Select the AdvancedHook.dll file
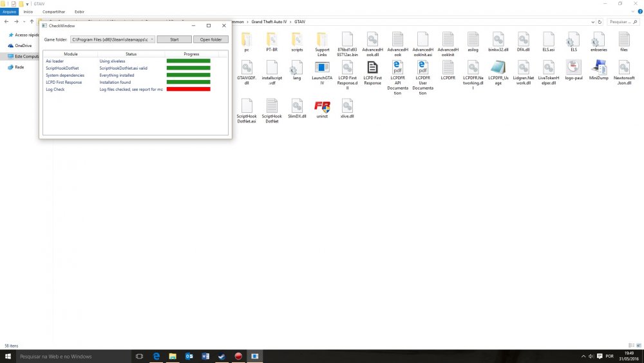644x363 pixels. [x=372, y=44]
